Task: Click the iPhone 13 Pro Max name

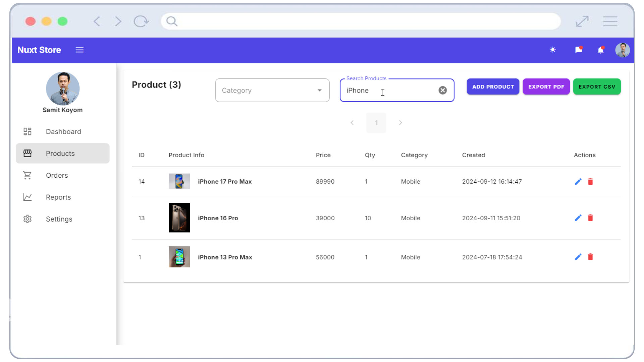Action: 225,257
